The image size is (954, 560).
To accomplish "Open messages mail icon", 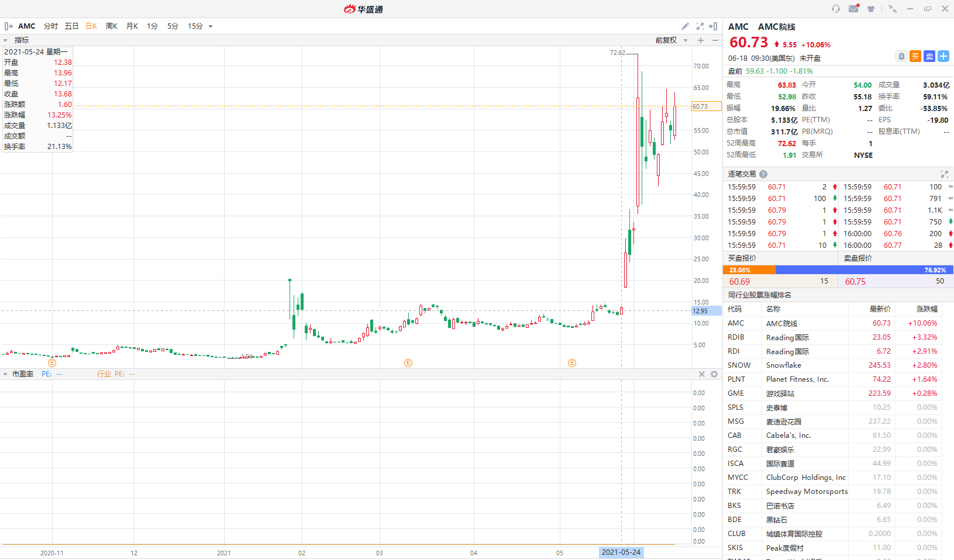I will click(x=854, y=9).
